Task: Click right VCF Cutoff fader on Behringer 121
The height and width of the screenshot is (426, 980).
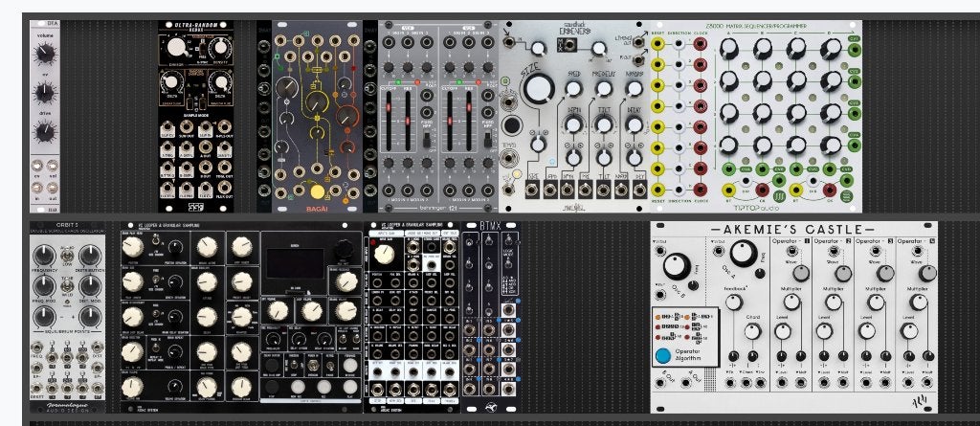Action: (x=449, y=120)
